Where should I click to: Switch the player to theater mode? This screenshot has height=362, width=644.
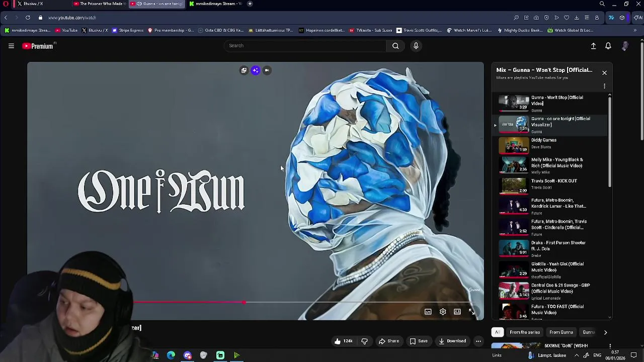457,312
